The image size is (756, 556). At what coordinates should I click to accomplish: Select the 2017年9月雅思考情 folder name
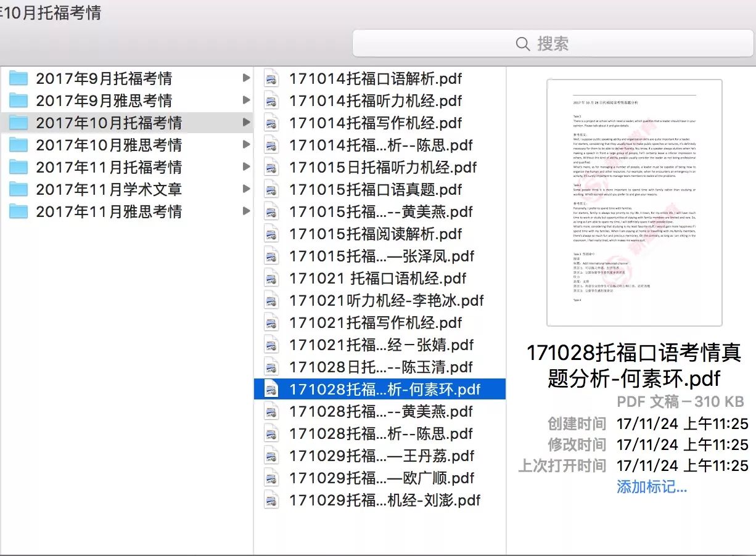(104, 100)
